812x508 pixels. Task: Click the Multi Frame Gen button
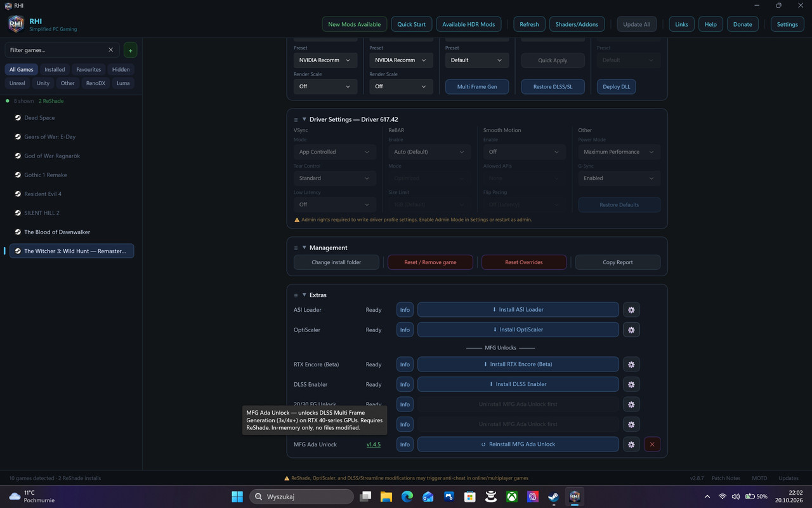tap(477, 86)
